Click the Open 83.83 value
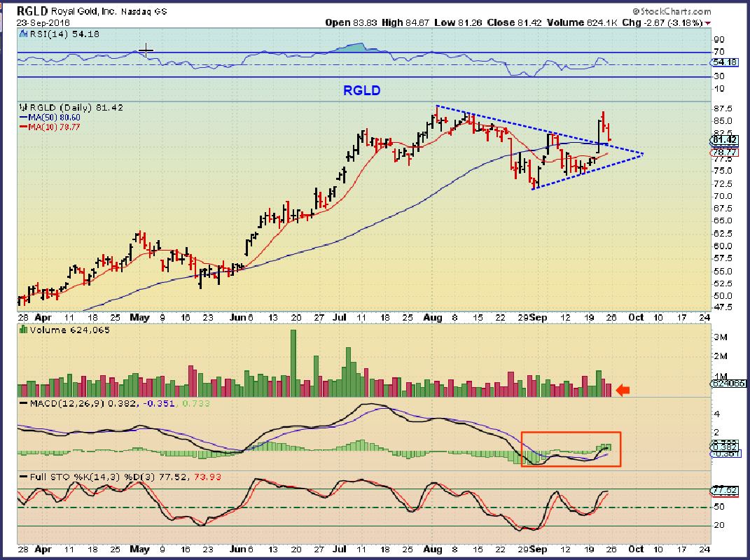This screenshot has width=750, height=560. (351, 22)
